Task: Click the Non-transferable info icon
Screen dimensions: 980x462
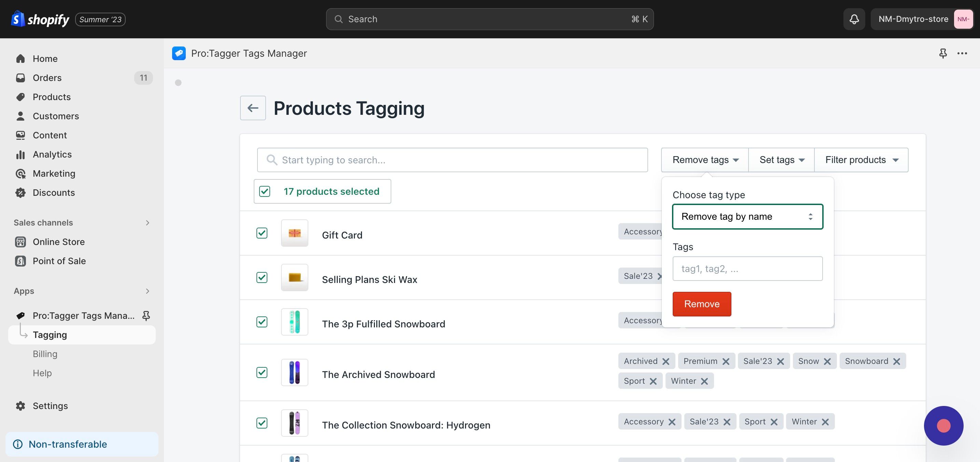Action: [x=18, y=444]
